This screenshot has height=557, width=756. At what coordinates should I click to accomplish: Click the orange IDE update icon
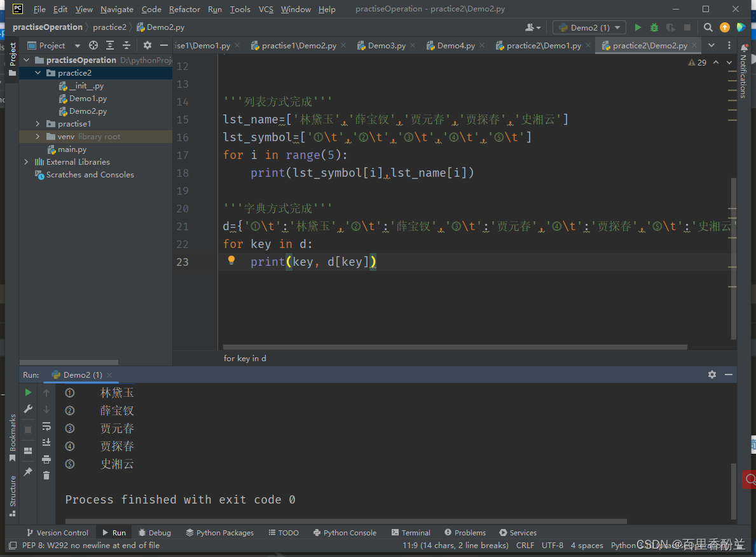point(725,27)
